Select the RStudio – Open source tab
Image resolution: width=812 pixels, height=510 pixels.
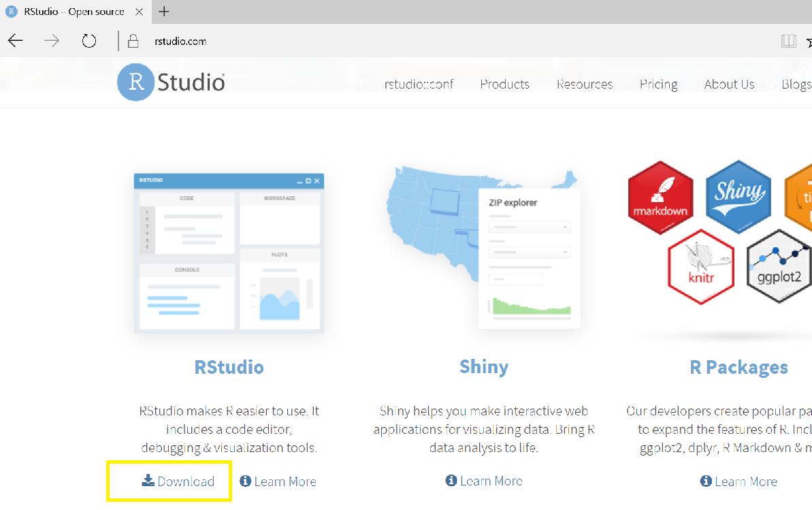click(x=71, y=12)
